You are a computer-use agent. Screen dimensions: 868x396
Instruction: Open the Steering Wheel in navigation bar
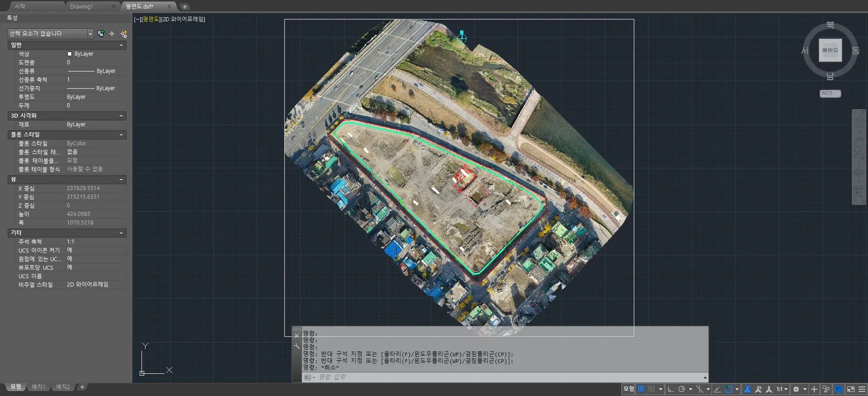point(859,123)
